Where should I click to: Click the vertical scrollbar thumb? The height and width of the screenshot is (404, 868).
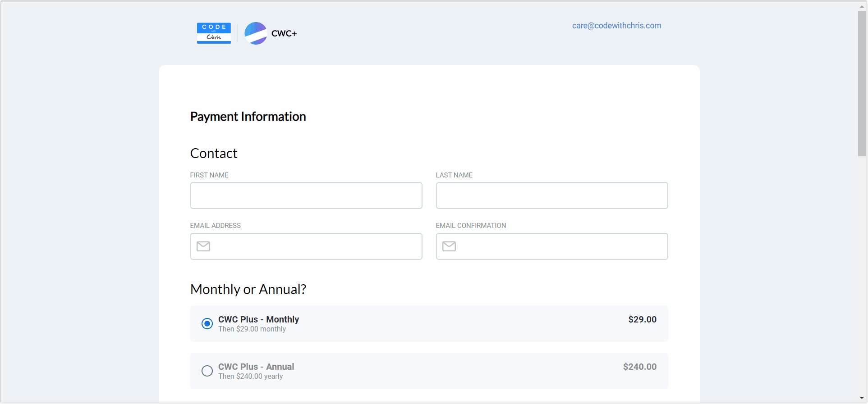pos(862,84)
